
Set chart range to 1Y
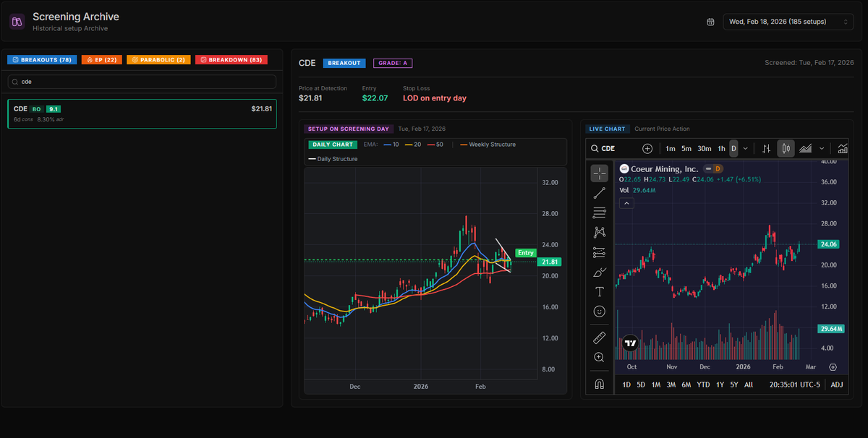coord(720,385)
